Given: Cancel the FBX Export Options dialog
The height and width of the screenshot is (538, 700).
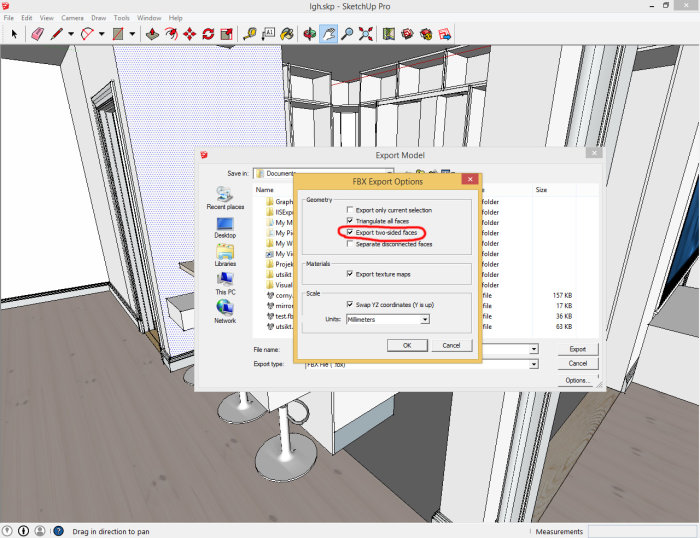Looking at the screenshot, I should [x=451, y=345].
